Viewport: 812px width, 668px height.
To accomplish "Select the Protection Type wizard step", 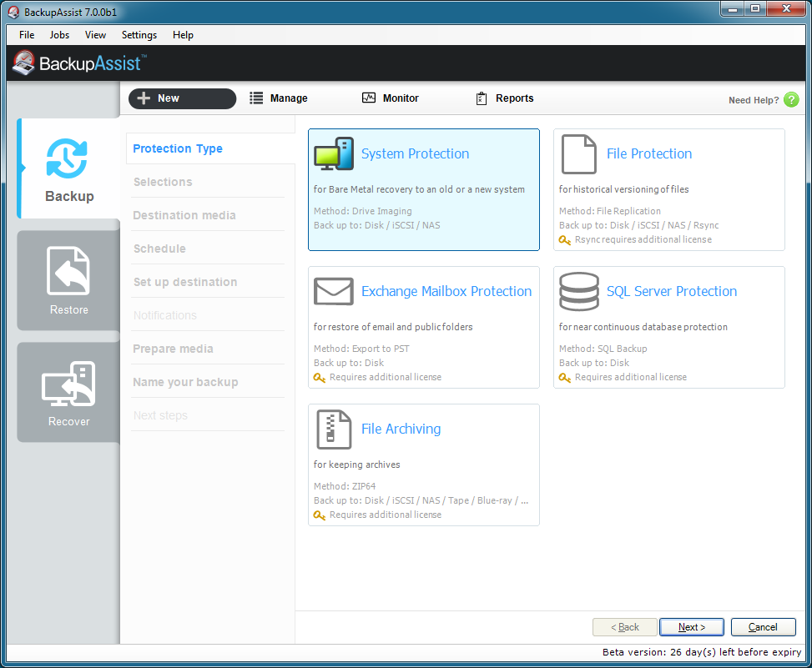I will [x=178, y=148].
